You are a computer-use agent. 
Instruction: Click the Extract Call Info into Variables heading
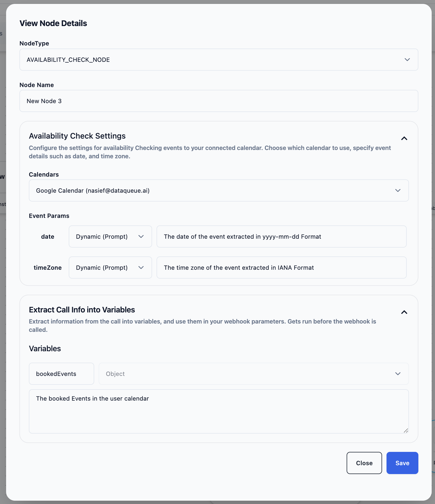pos(82,310)
